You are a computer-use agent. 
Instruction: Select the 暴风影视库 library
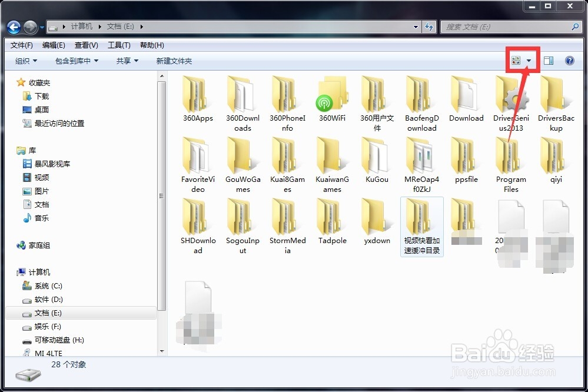tap(46, 164)
